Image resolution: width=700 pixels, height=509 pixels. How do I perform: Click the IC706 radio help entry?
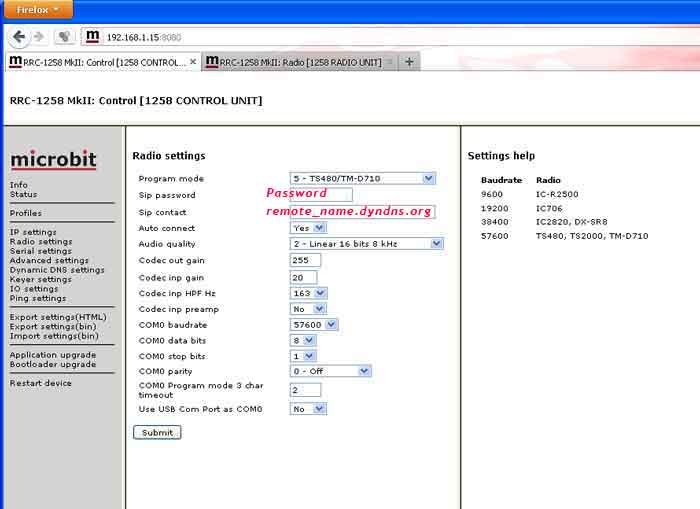(x=549, y=209)
